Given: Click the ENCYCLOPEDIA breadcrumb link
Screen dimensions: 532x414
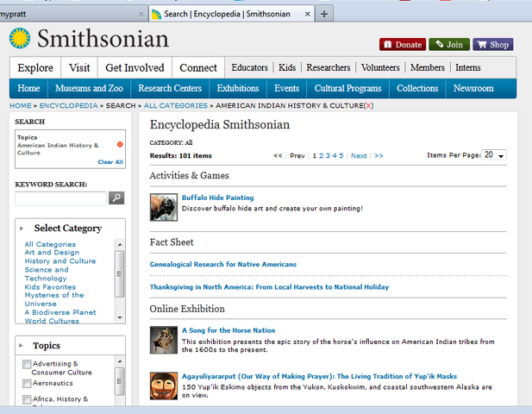Looking at the screenshot, I should pos(68,106).
